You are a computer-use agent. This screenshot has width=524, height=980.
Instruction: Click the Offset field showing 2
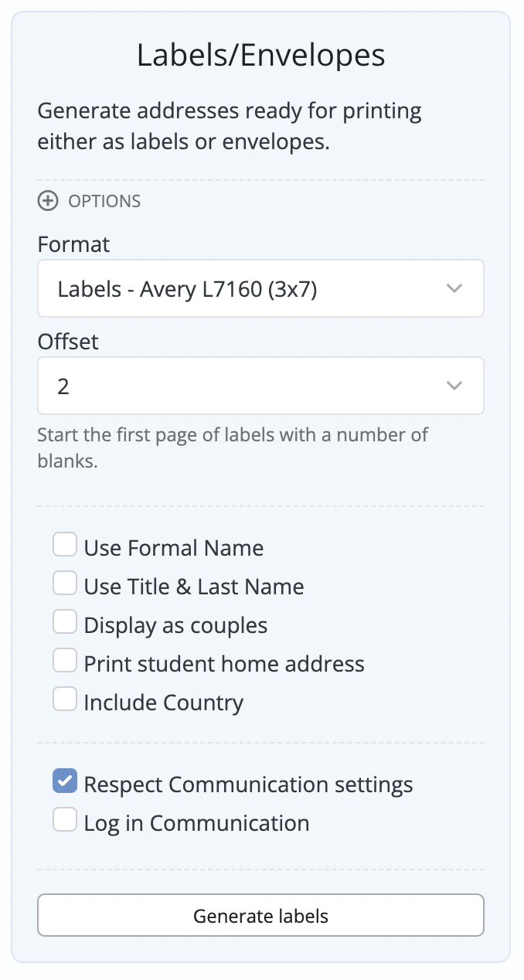(x=260, y=385)
